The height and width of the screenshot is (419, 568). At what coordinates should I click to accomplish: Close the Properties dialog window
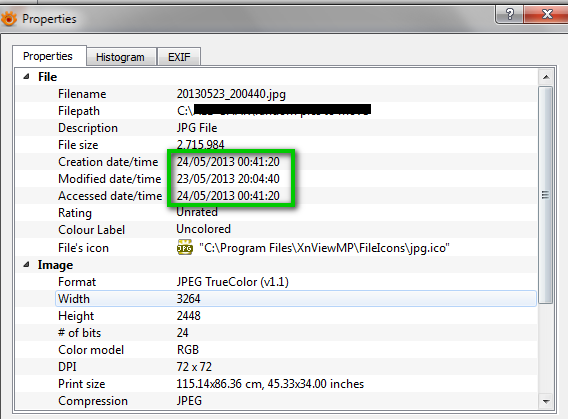click(546, 14)
